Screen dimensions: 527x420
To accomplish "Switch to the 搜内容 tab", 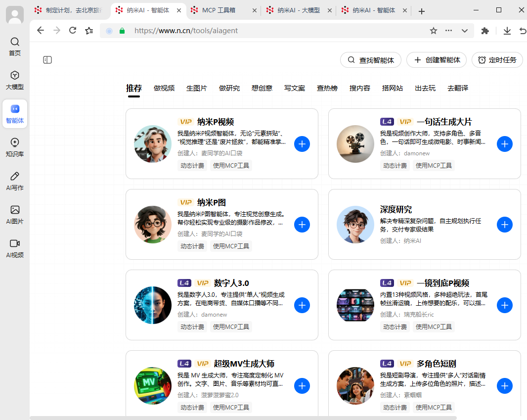I will tap(359, 88).
